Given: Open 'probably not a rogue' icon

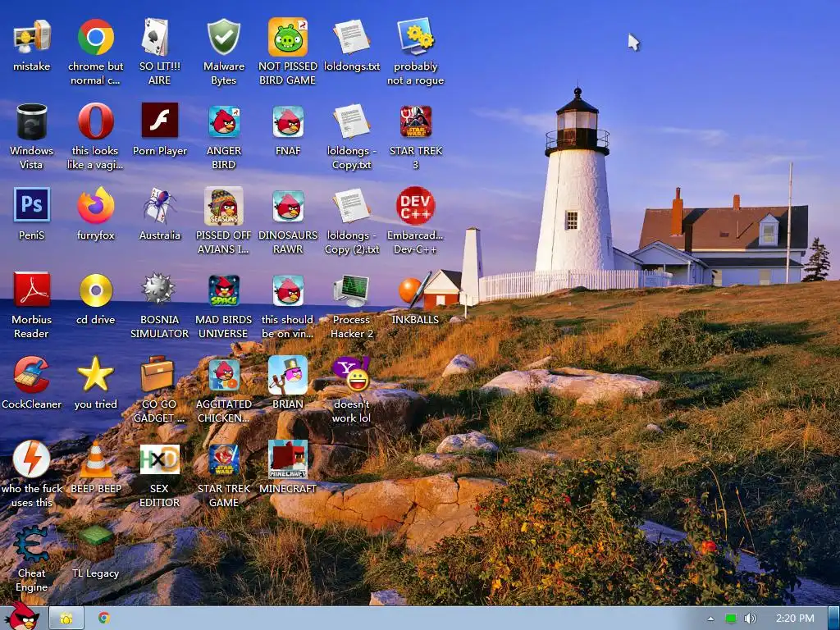Looking at the screenshot, I should coord(416,38).
